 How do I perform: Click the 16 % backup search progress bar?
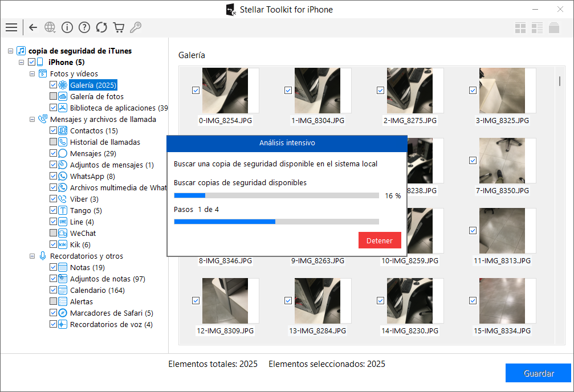276,196
